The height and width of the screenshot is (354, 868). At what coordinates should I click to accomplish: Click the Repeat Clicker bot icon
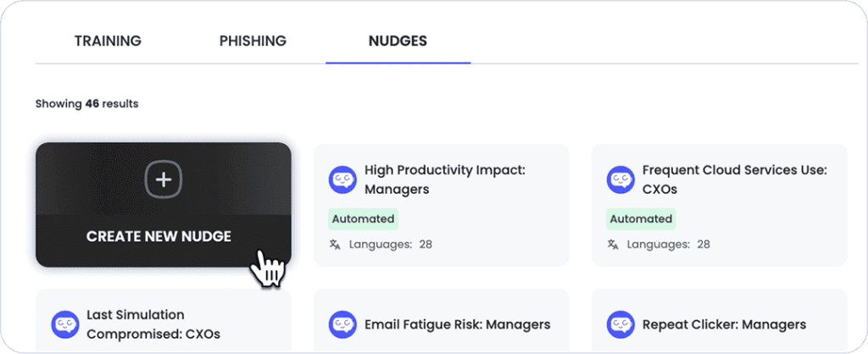pos(620,324)
